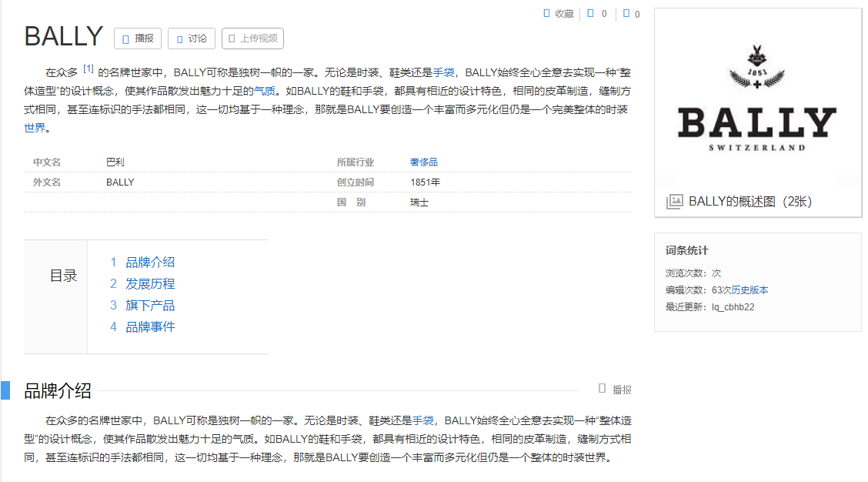Open 历史版本 edit history link
The width and height of the screenshot is (868, 482).
tap(749, 290)
